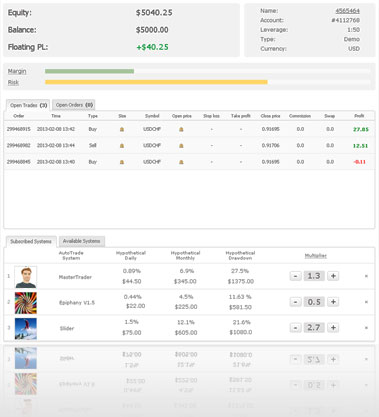
Task: Click the Hypothetical Daily column header
Action: [131, 255]
